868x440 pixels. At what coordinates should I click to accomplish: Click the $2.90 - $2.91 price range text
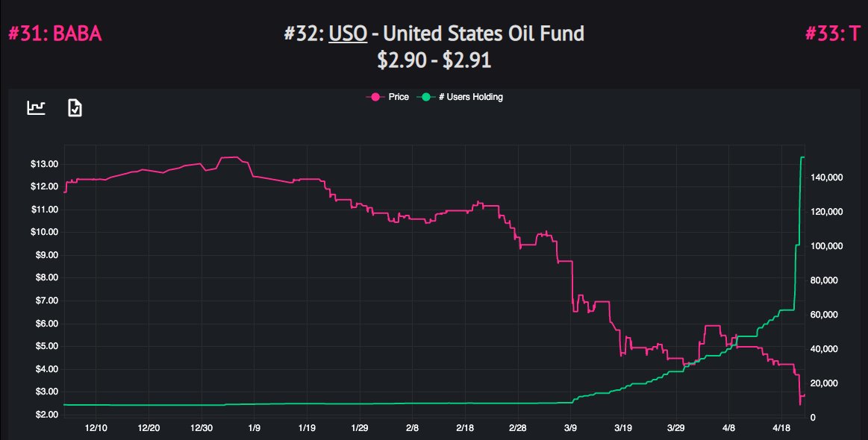tap(434, 60)
